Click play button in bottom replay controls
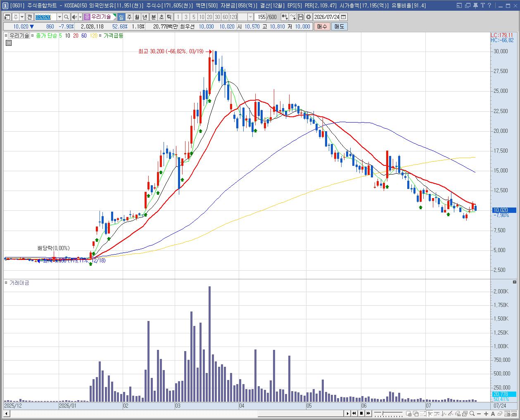The height and width of the screenshot is (420, 520). pyautogui.click(x=348, y=413)
